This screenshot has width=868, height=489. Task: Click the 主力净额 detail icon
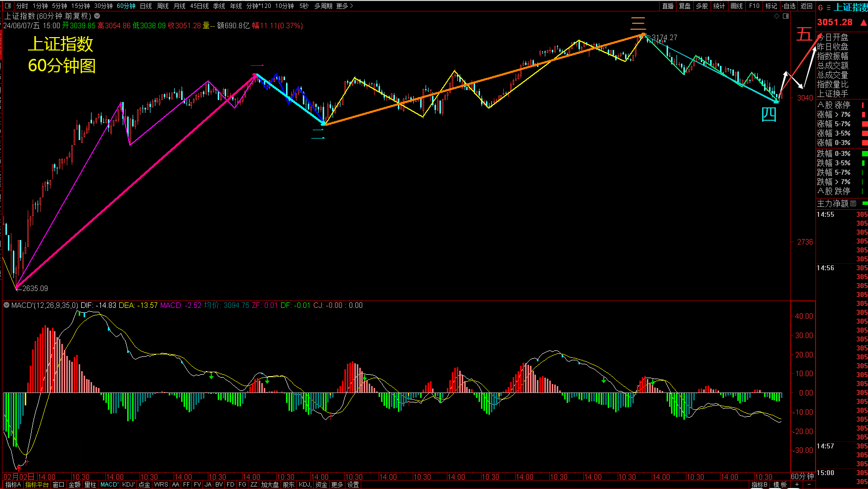point(853,203)
